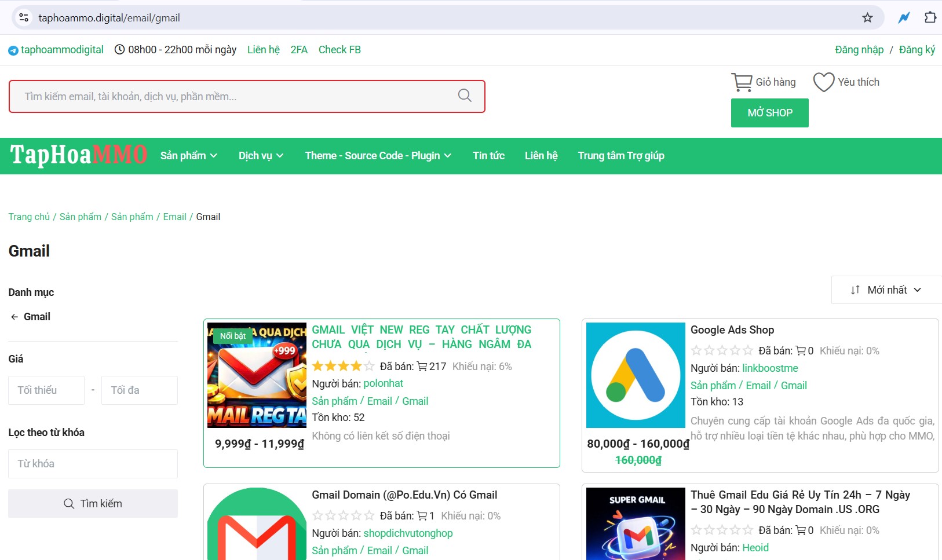The height and width of the screenshot is (560, 942).
Task: Expand the Sản phẩm dropdown menu
Action: click(188, 155)
